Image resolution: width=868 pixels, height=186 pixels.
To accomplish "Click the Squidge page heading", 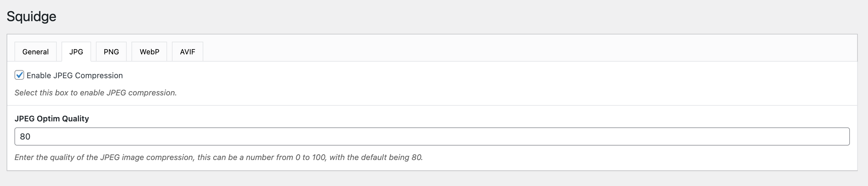I will [x=31, y=16].
